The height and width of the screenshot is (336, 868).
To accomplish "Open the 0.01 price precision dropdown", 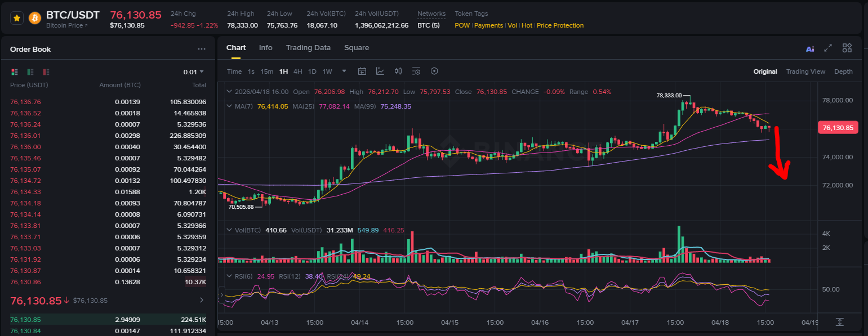I will coord(194,72).
